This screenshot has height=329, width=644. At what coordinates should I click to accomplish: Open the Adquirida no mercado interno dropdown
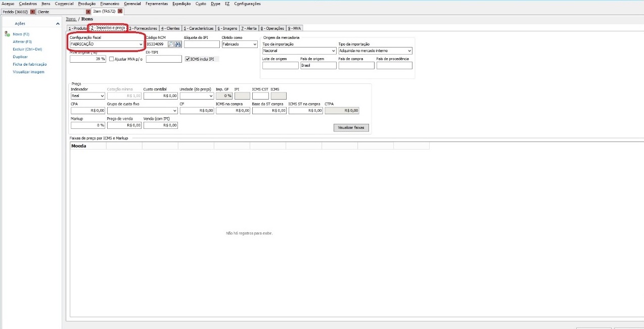409,51
